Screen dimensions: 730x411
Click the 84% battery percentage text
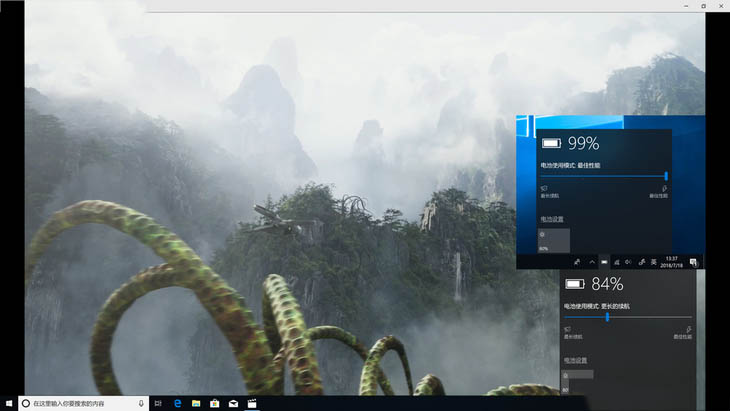607,284
